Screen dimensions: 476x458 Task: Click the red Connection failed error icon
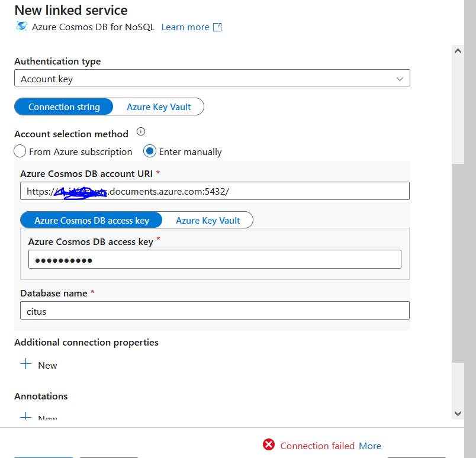tap(269, 445)
